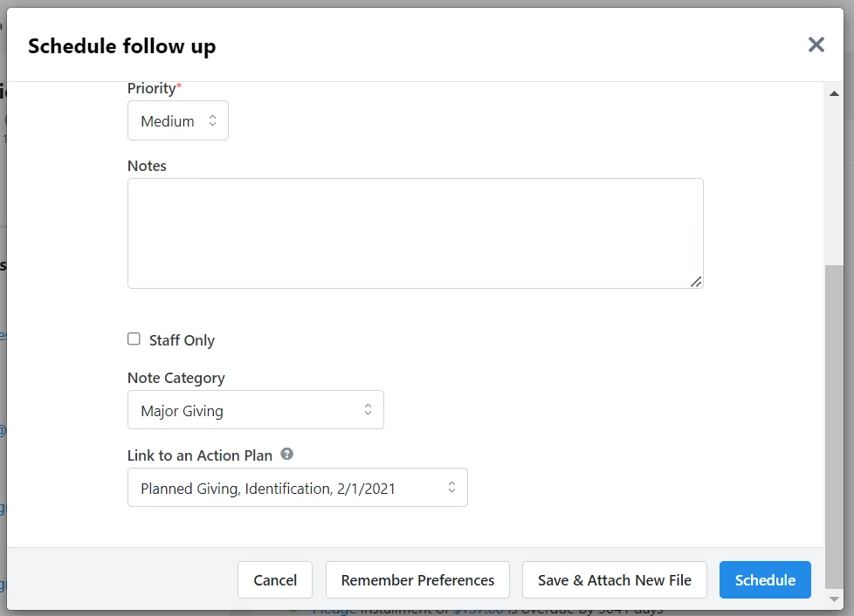Open the Priority dropdown showing Medium
The image size is (854, 616).
(x=178, y=120)
